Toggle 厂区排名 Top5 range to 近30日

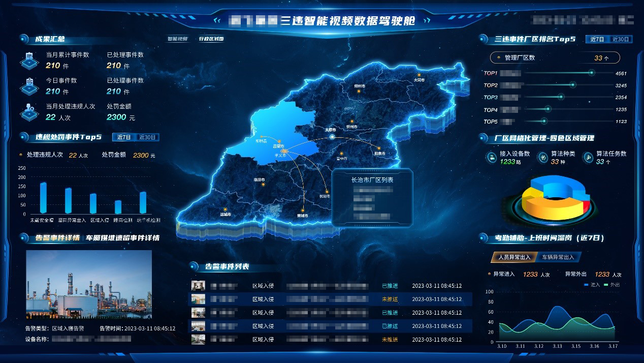[x=620, y=39]
